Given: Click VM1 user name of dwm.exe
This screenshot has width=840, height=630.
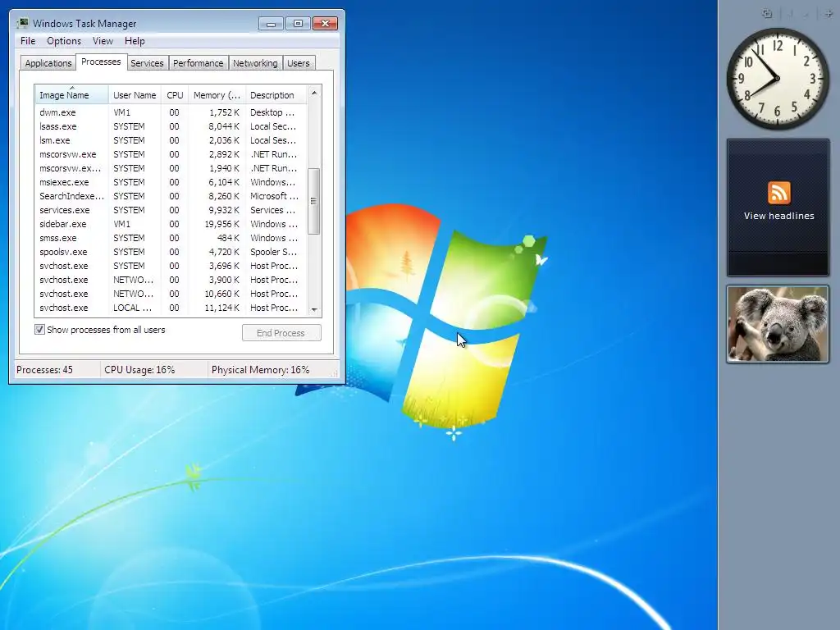Looking at the screenshot, I should pos(121,112).
